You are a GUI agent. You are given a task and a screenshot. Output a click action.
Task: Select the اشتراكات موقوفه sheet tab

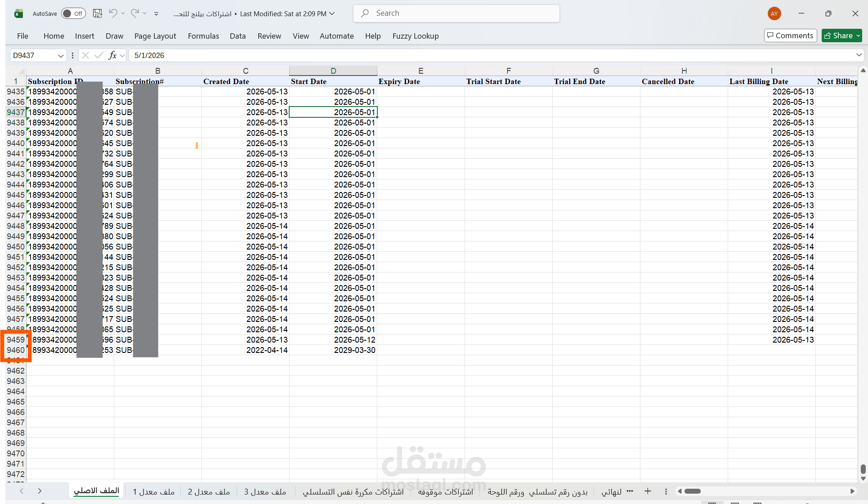click(445, 492)
